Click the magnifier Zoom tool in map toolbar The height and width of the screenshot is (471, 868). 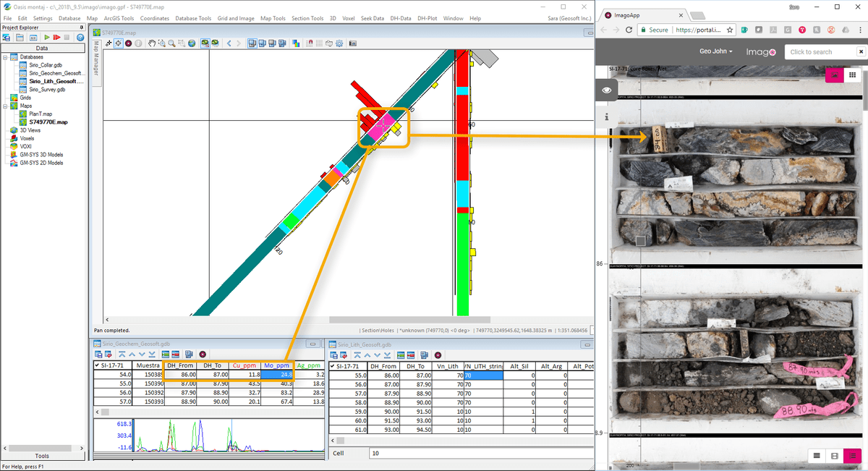171,43
